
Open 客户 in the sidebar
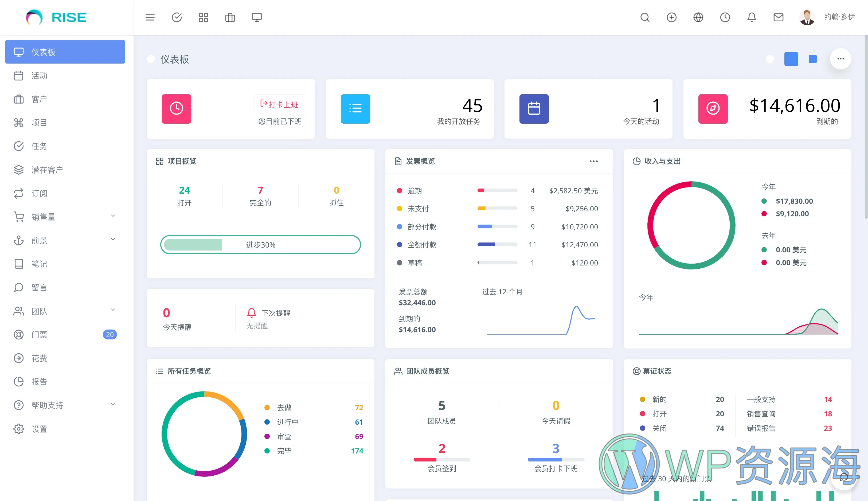(x=65, y=99)
